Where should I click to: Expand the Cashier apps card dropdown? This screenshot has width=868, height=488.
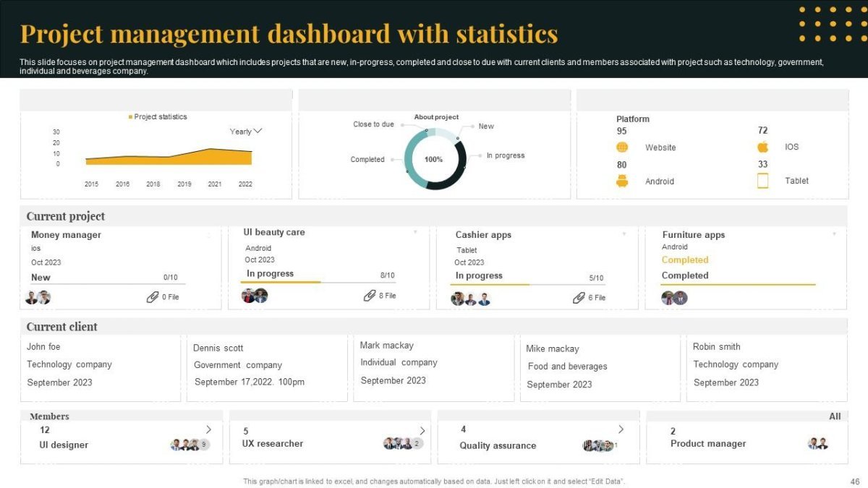tap(624, 234)
